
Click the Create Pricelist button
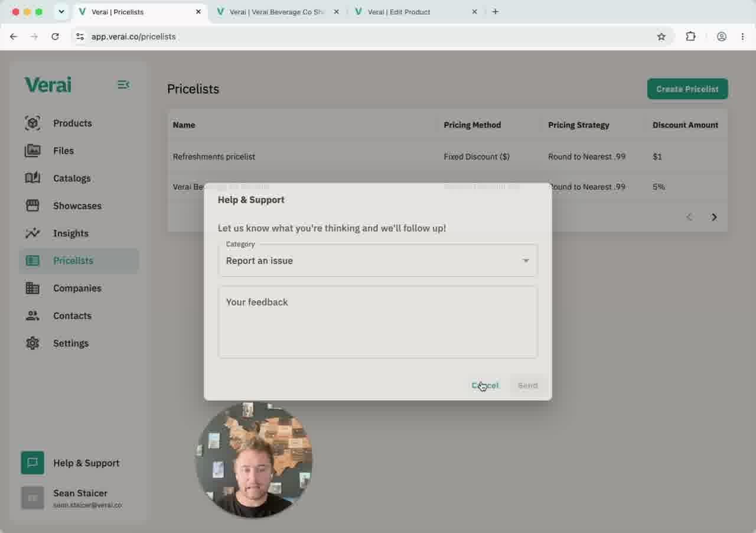687,89
